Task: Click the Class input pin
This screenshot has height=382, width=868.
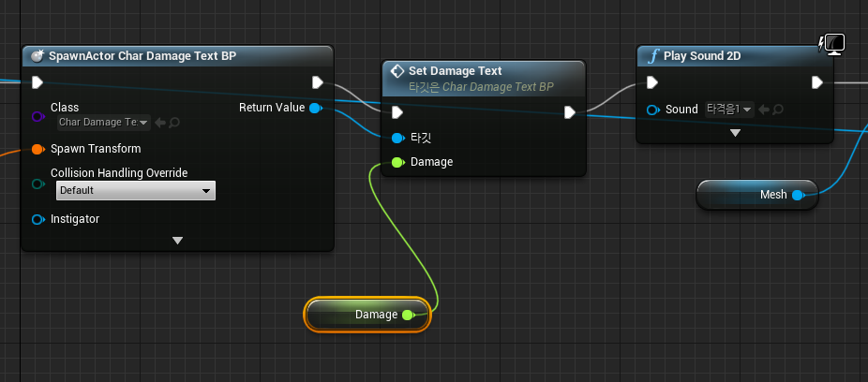Action: coord(37,117)
